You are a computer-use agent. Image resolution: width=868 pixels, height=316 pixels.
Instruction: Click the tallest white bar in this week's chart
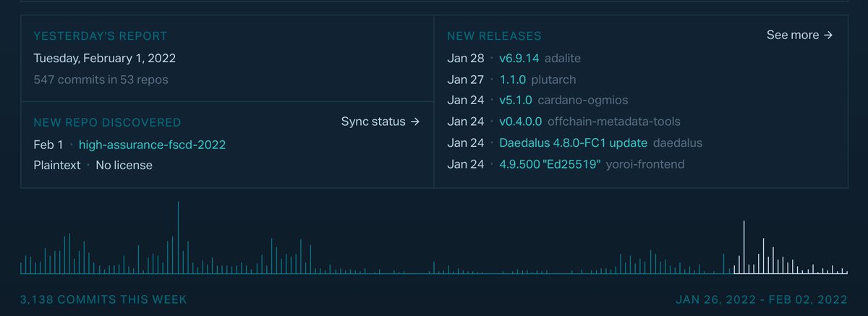(744, 247)
